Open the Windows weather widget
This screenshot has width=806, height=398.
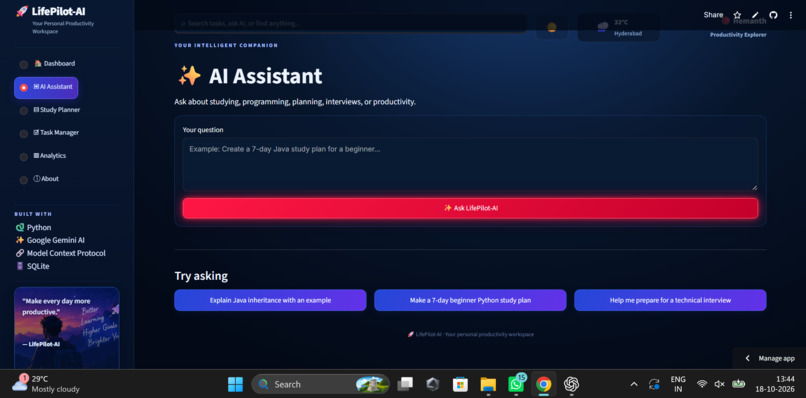[46, 384]
